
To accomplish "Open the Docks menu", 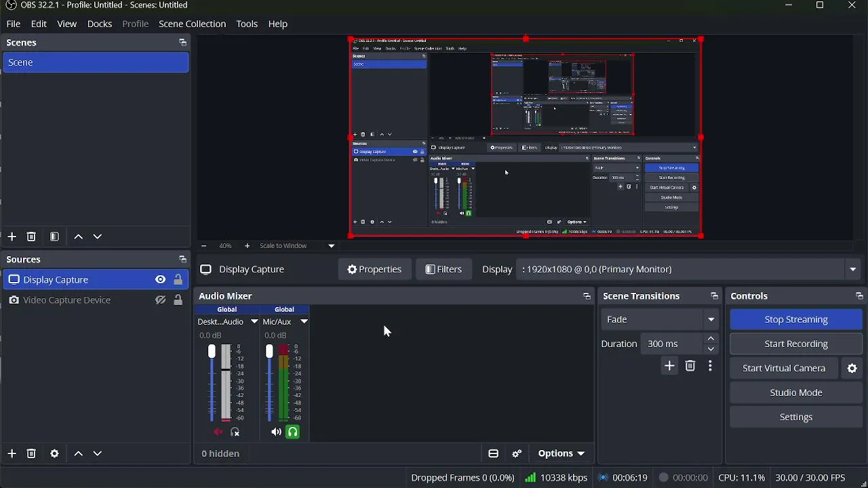I will pyautogui.click(x=100, y=24).
